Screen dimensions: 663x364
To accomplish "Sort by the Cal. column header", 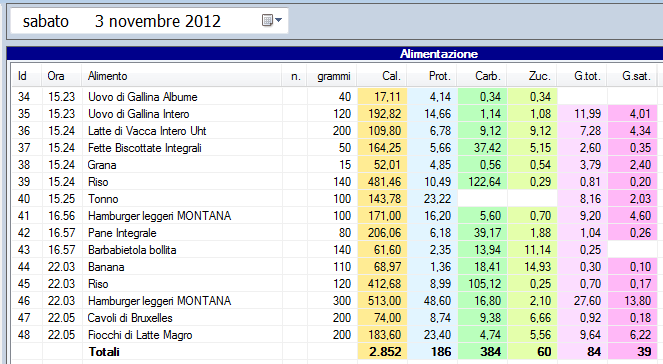I will pos(382,76).
